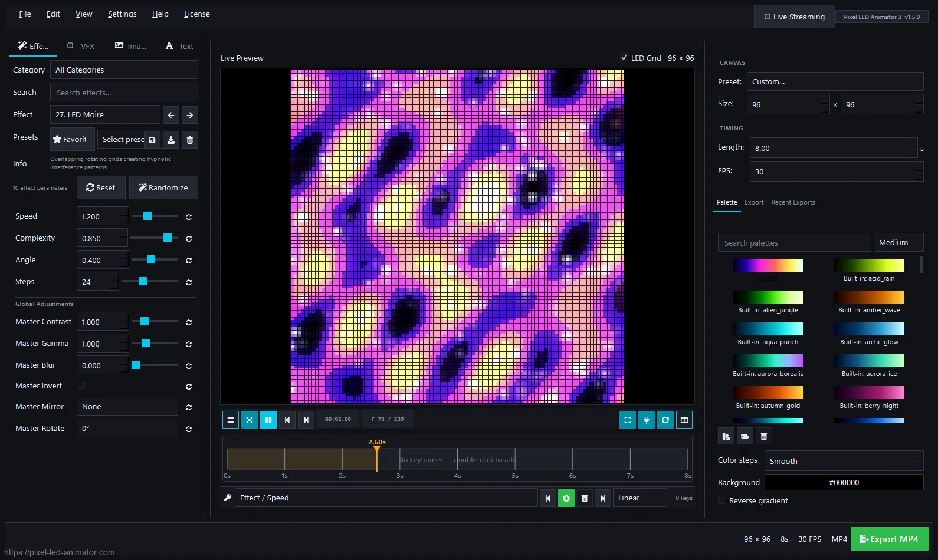The height and width of the screenshot is (560, 938).
Task: Open the canvas Preset dropdown showing Custom
Action: pyautogui.click(x=835, y=82)
